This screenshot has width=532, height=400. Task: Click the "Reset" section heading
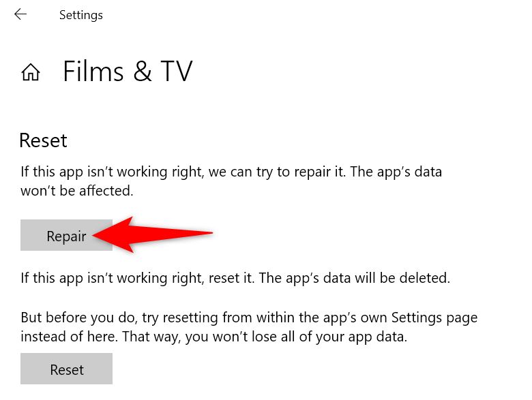43,140
